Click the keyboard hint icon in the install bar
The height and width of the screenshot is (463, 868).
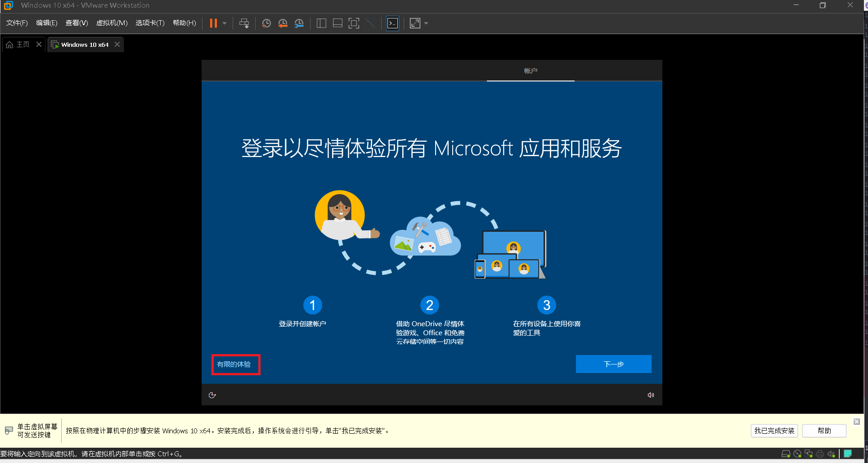coord(9,431)
